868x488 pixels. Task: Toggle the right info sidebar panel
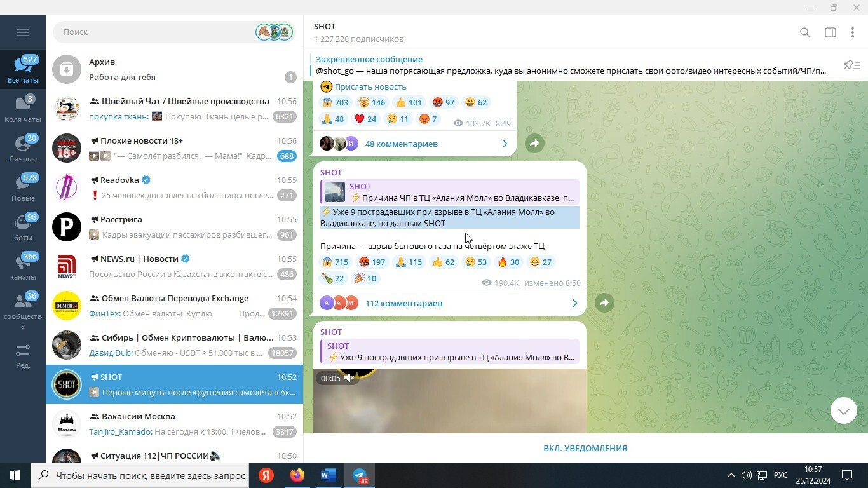[830, 32]
